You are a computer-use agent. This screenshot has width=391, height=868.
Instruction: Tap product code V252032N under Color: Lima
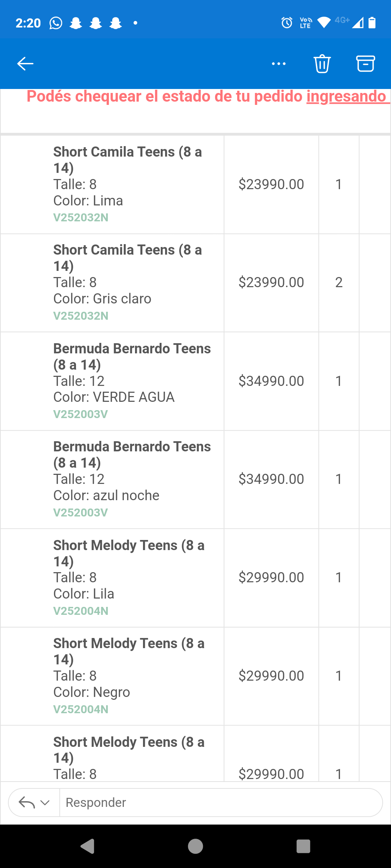tap(81, 218)
